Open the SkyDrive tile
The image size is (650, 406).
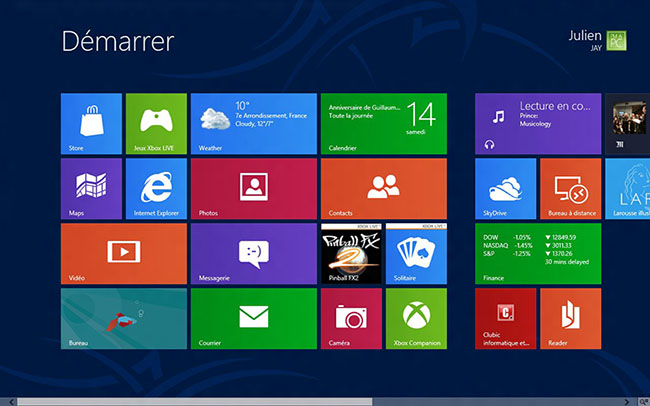pyautogui.click(x=505, y=189)
